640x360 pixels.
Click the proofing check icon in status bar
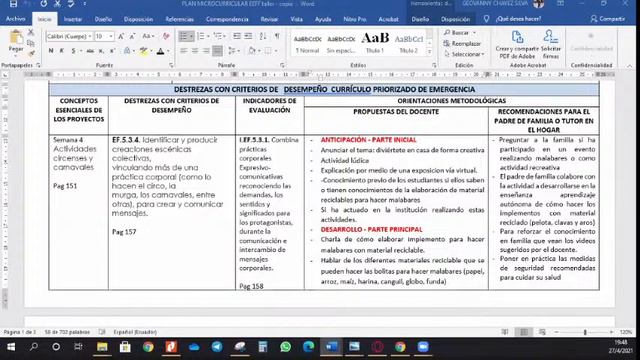point(102,332)
